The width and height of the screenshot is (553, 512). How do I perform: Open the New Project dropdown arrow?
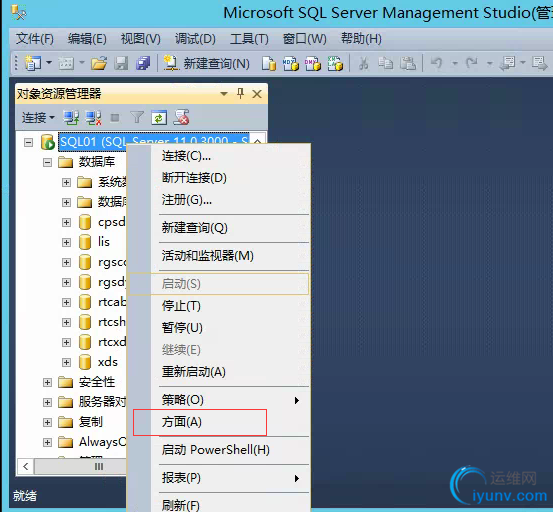[x=49, y=63]
